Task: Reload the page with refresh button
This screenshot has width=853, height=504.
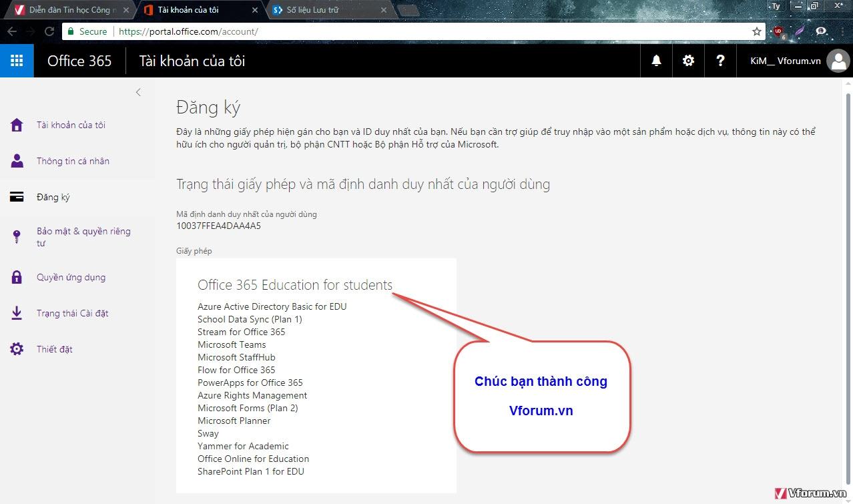Action: coord(49,31)
